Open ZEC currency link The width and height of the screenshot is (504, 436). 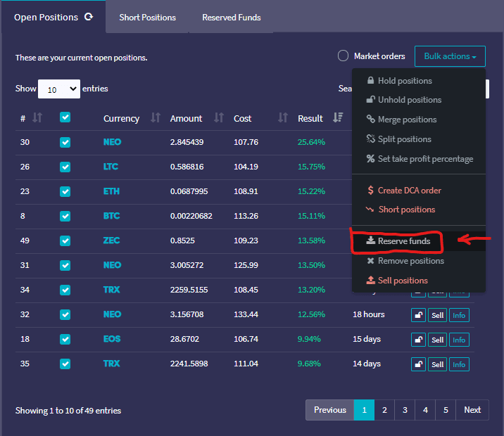(111, 241)
